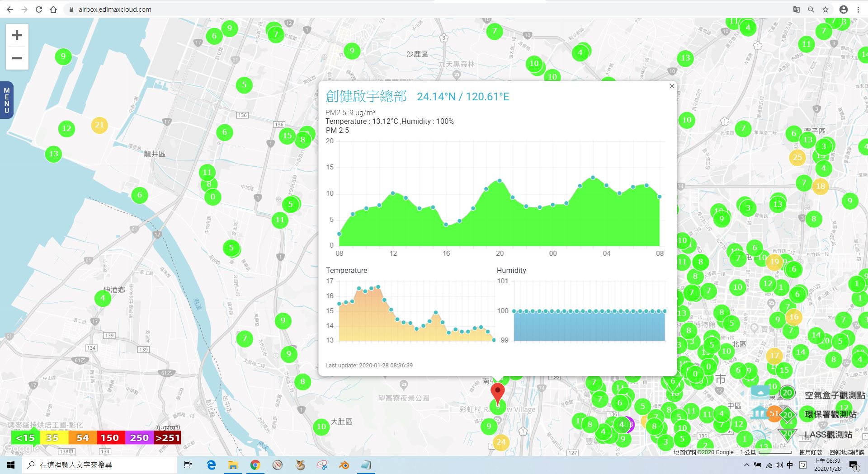Click the dark red >251 legend swatch

coord(167,438)
